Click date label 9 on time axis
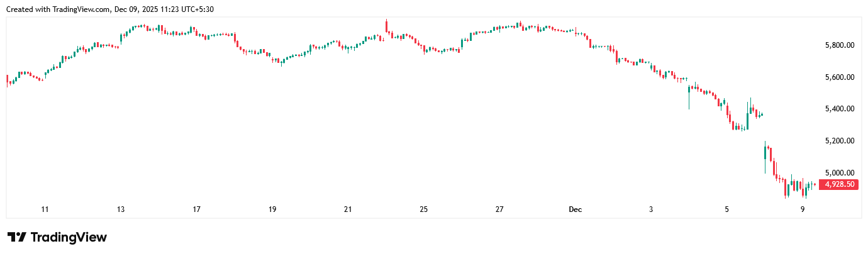868x256 pixels. (x=803, y=209)
